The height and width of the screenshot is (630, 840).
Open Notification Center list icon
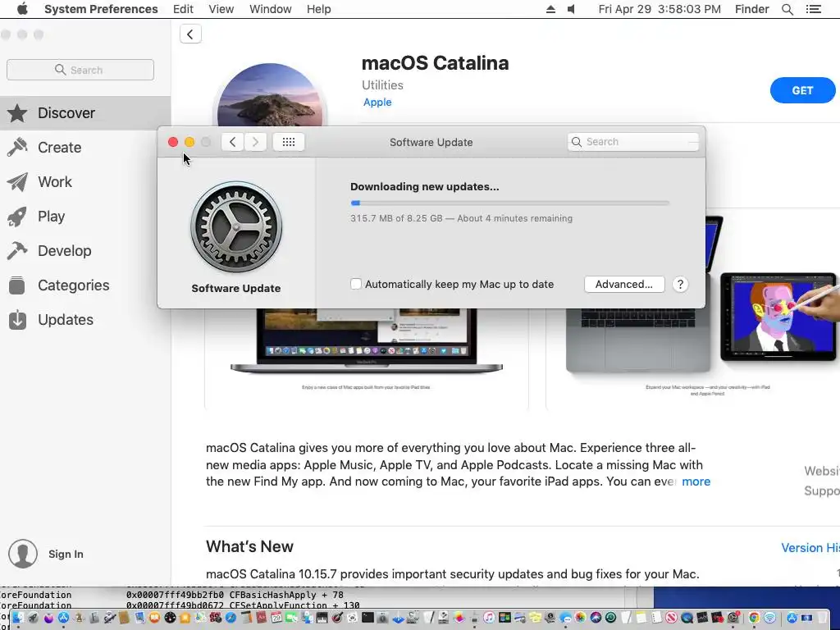coord(813,9)
